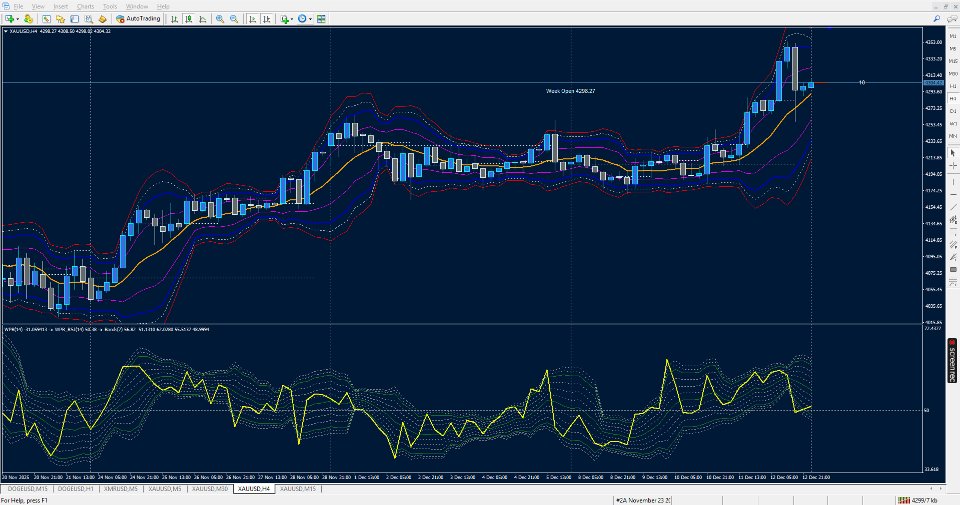Switch to the XAUUSD,M5 chart tab
Viewport: 960px width, 505px height.
tap(165, 489)
